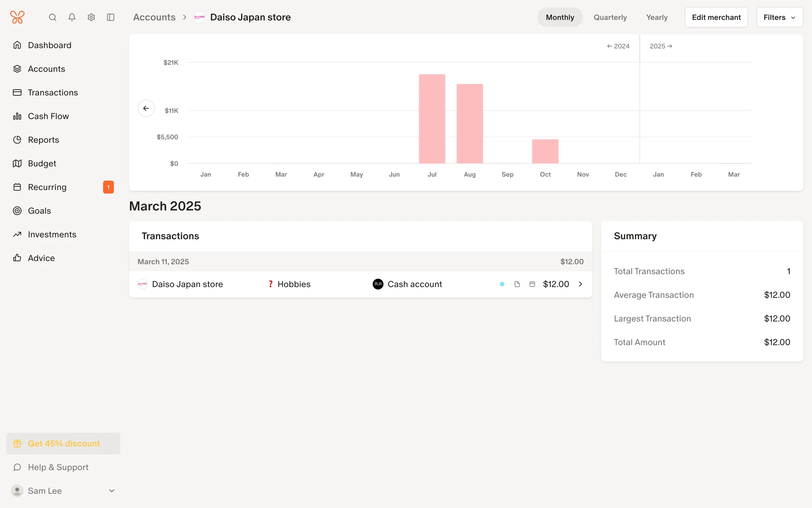The image size is (812, 508).
Task: Toggle the sidebar panel icon
Action: (111, 17)
